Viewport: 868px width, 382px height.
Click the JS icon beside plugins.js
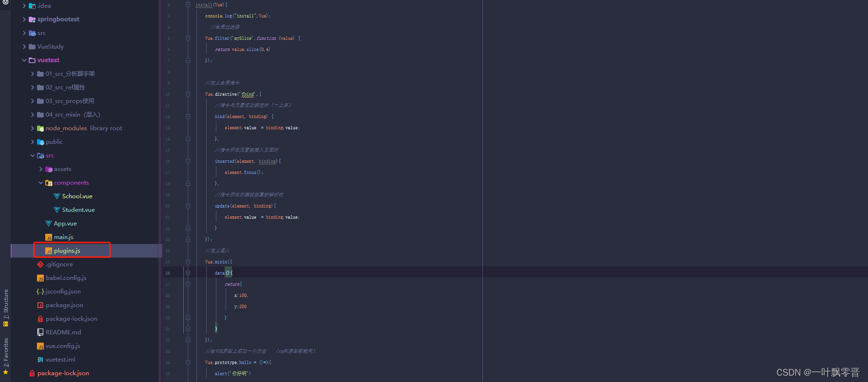[49, 251]
